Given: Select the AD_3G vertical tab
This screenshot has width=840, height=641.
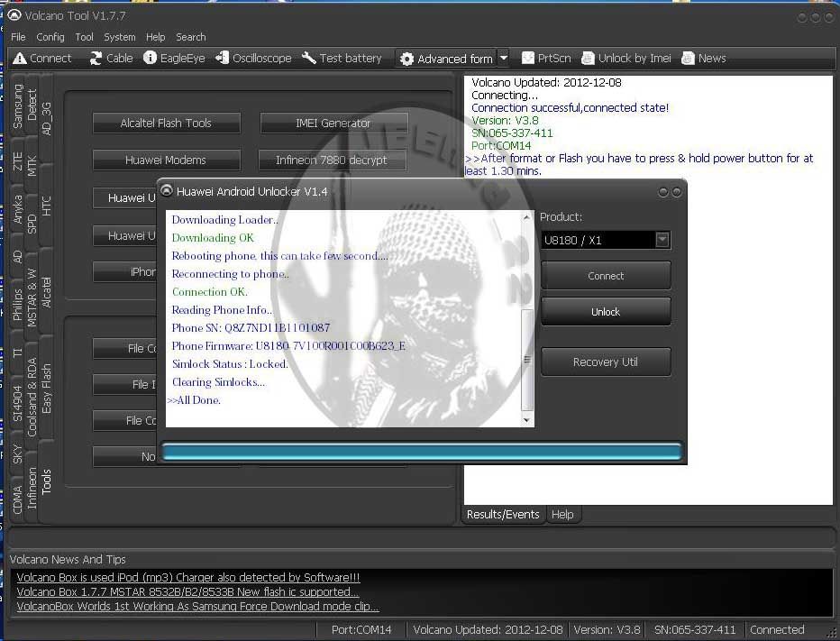Looking at the screenshot, I should 47,118.
